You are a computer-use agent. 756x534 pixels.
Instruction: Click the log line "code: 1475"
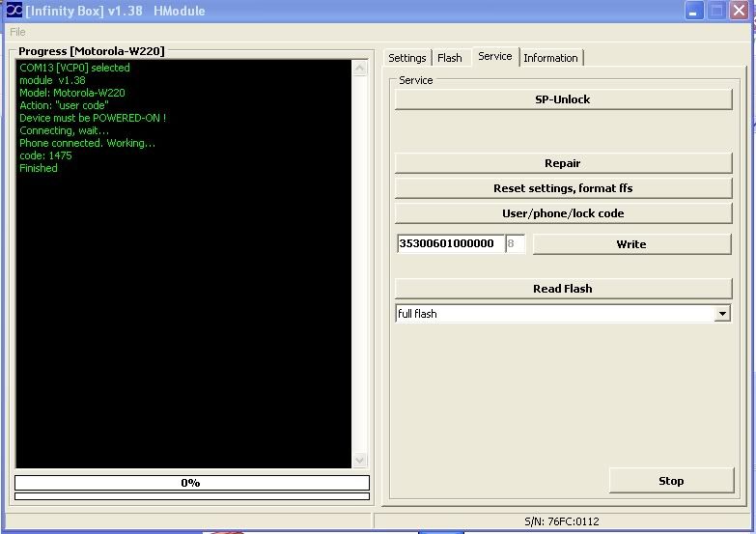(x=45, y=155)
